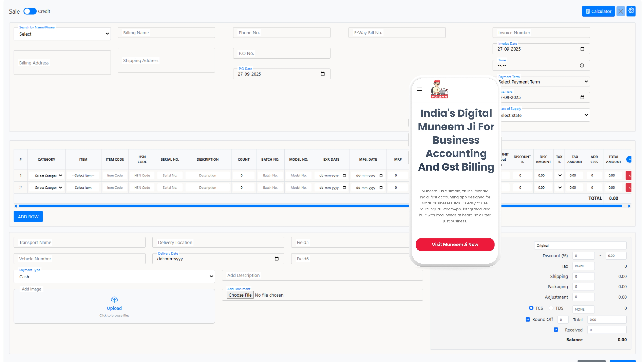Focus the Shipping Address field

click(x=166, y=60)
